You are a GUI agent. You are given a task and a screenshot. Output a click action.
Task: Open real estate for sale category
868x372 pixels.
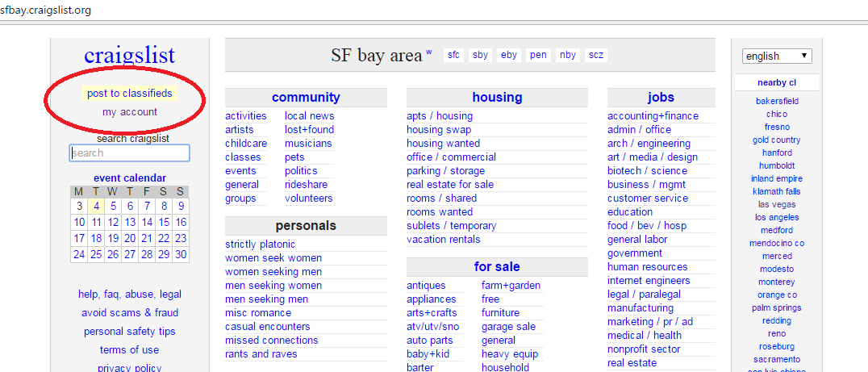pos(450,184)
